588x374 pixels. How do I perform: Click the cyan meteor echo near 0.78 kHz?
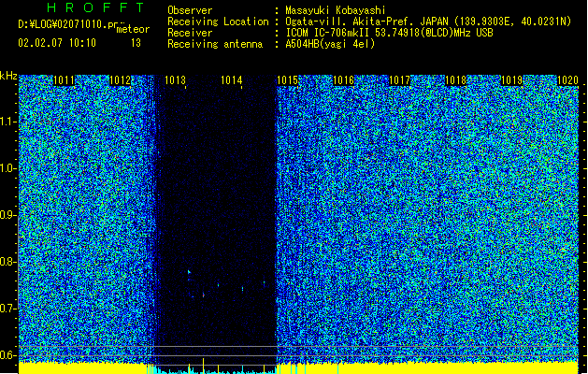pos(189,272)
